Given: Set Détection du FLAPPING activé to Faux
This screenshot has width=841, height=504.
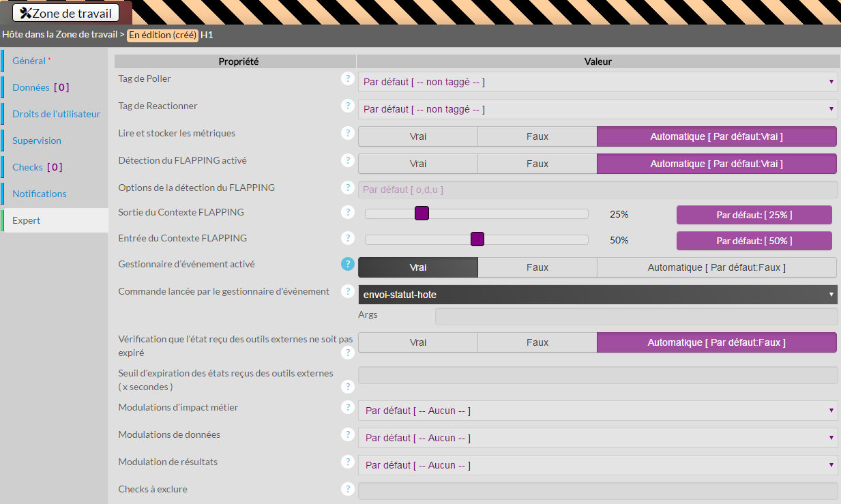Looking at the screenshot, I should 537,164.
